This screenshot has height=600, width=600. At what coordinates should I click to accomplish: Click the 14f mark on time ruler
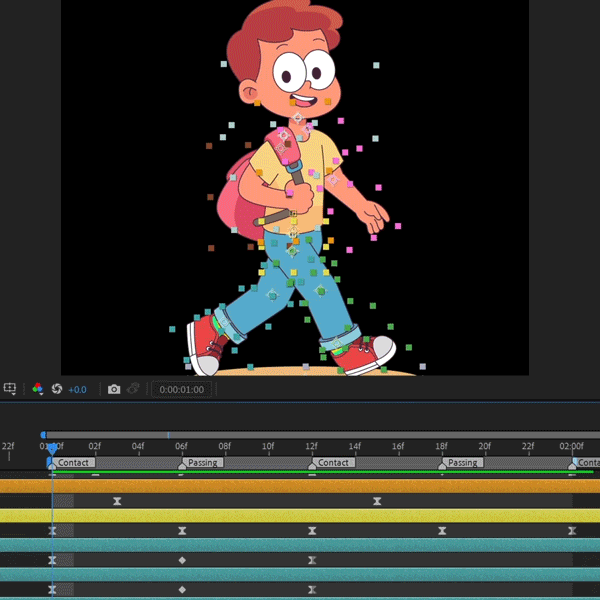click(355, 446)
